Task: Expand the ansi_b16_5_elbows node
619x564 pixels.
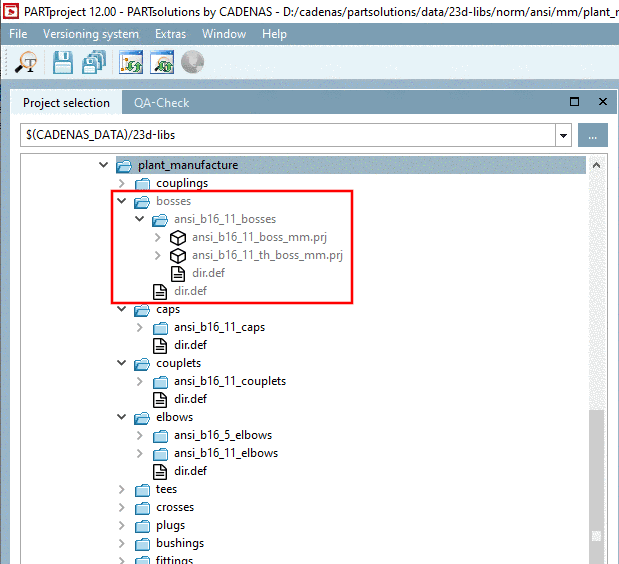Action: 140,435
